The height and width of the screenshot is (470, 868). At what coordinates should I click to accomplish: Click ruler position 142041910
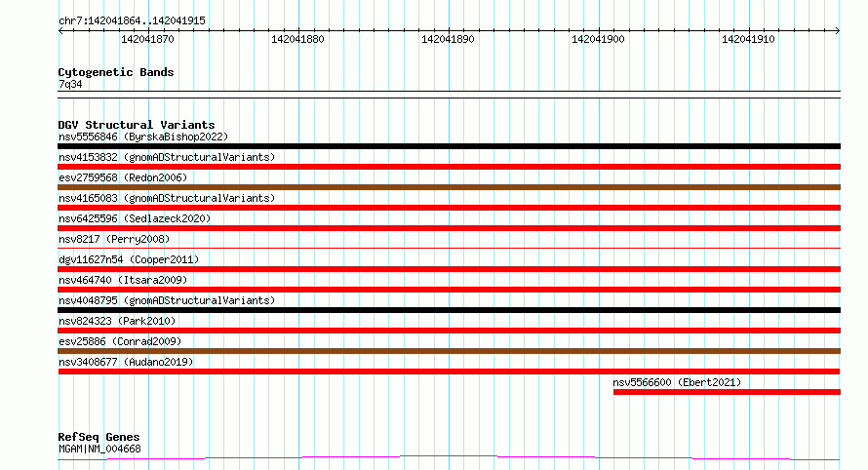tap(748, 39)
